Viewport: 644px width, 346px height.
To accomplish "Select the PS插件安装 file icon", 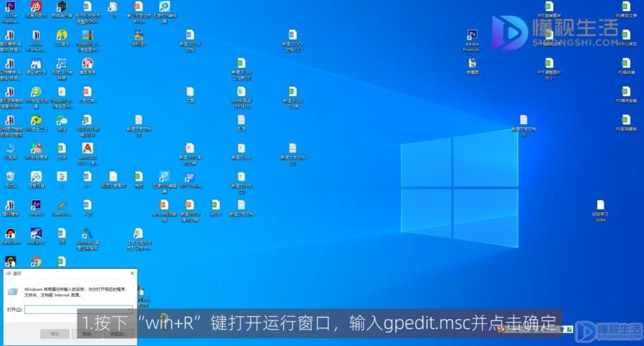I will [x=626, y=92].
